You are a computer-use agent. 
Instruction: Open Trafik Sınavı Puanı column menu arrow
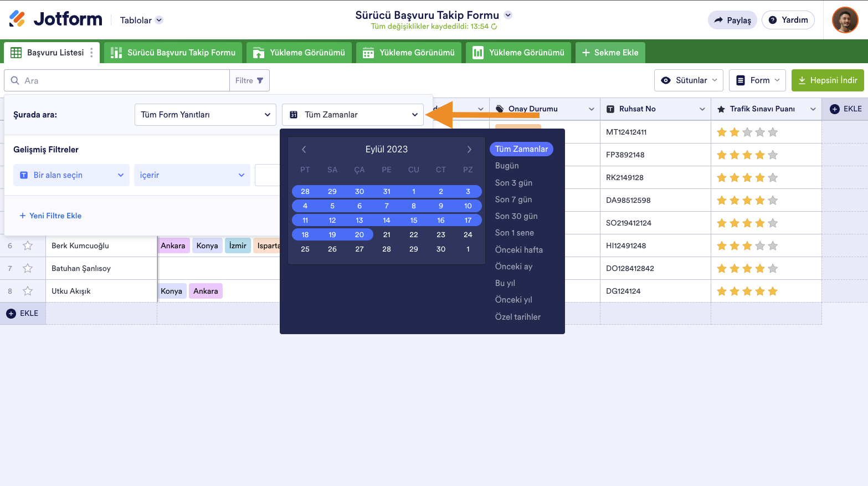click(813, 109)
